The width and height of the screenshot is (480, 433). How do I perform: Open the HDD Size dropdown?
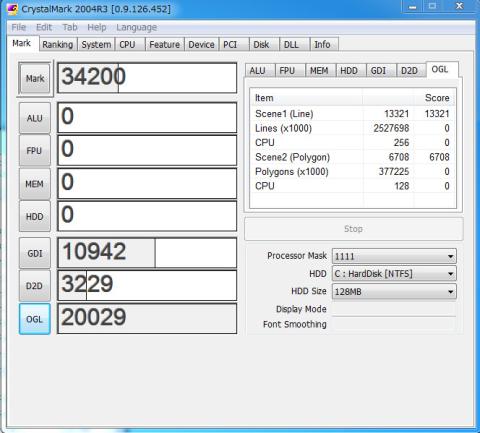pos(394,292)
